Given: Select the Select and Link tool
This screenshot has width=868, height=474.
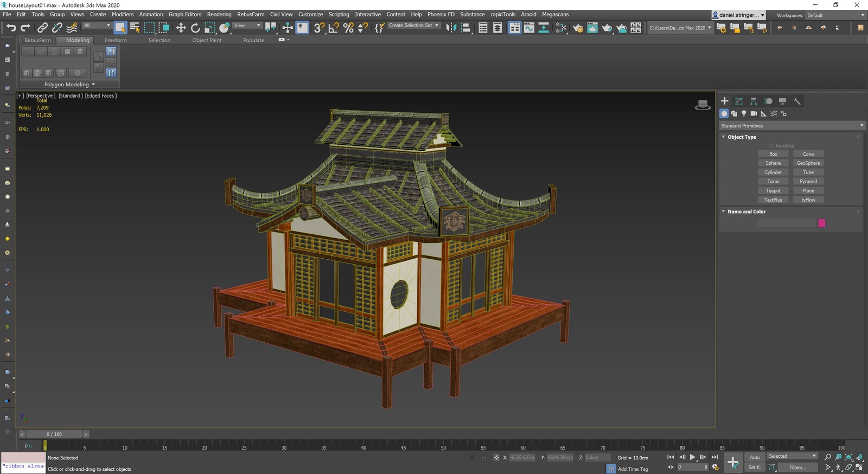Looking at the screenshot, I should coord(42,28).
